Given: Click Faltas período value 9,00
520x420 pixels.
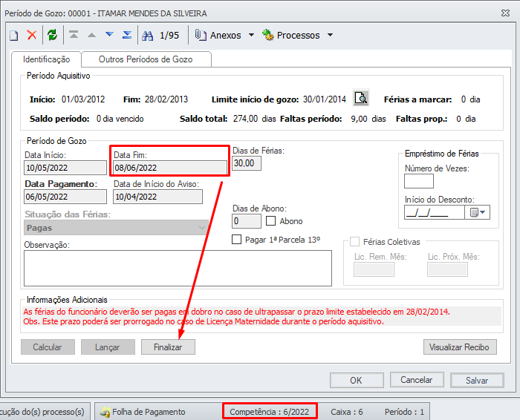Looking at the screenshot, I should 359,119.
